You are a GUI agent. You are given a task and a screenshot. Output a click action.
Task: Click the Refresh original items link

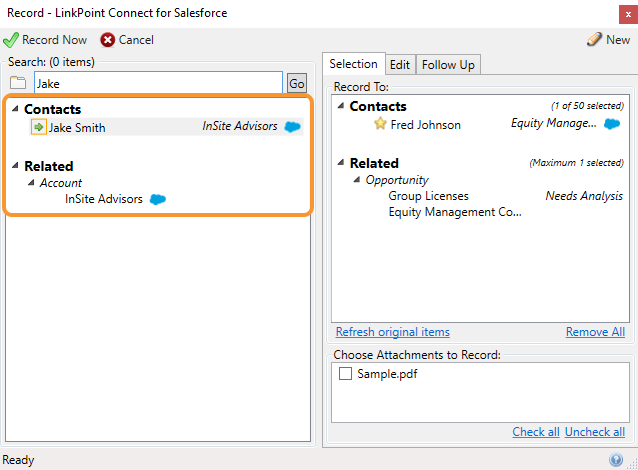(393, 332)
